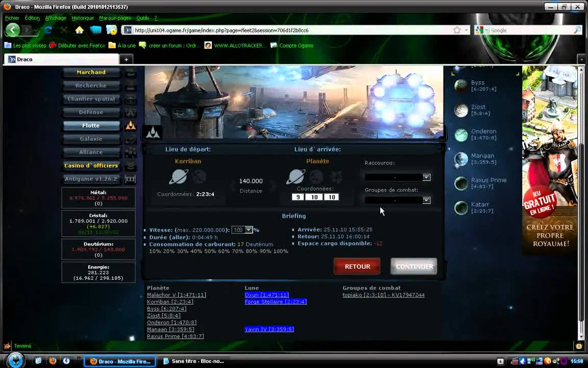
Task: Click the orange Flotte fleet icon
Action: coord(130,126)
